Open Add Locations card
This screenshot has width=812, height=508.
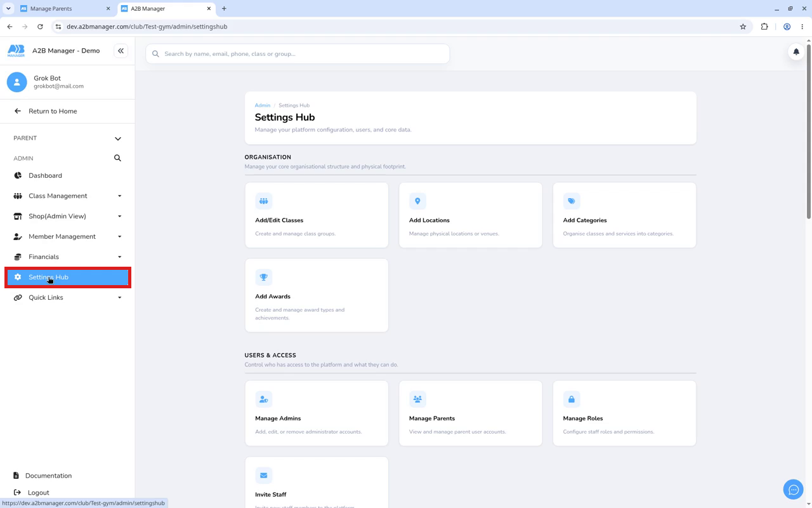pos(471,215)
